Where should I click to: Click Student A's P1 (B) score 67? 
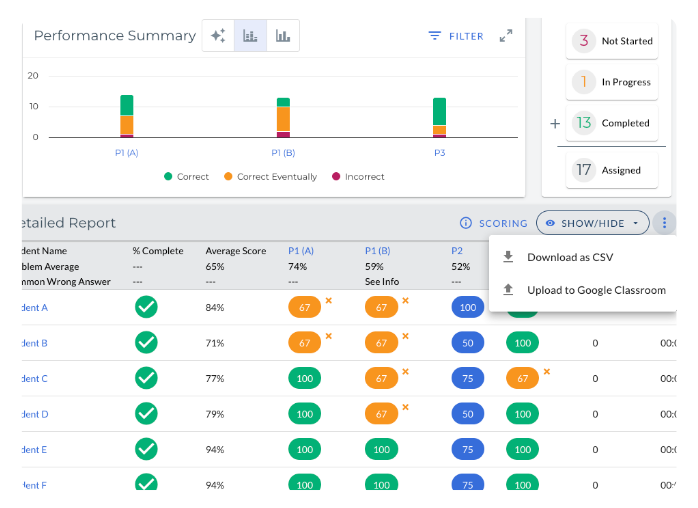tap(381, 307)
